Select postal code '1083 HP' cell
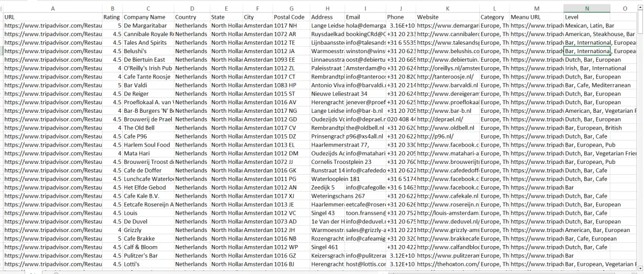Viewport: 644px width, 274px height. 291,85
